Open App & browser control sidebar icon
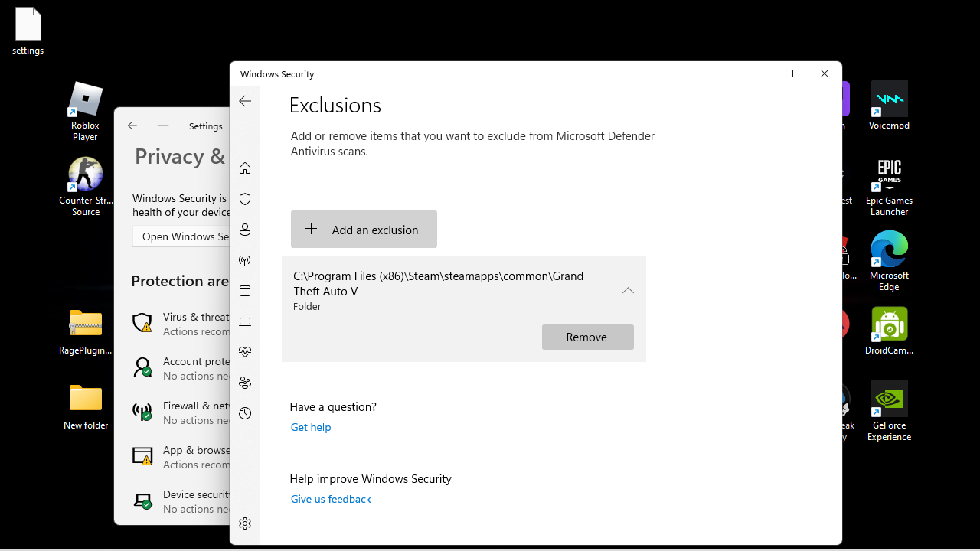This screenshot has width=980, height=551. click(x=245, y=291)
